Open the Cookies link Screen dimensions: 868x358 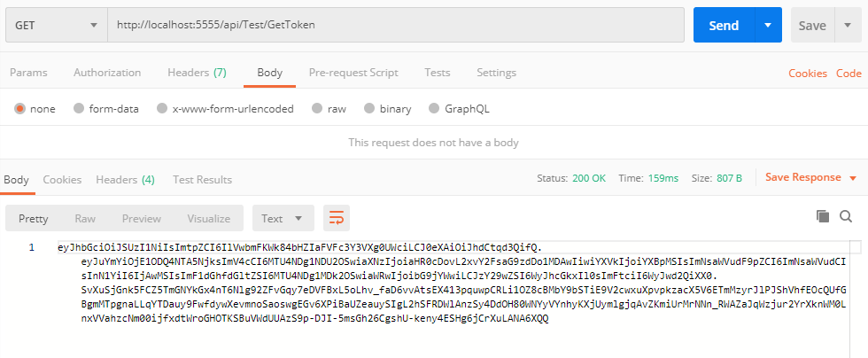(807, 74)
